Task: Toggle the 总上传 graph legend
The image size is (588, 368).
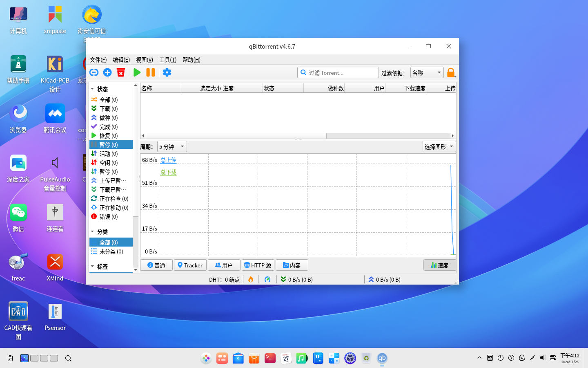Action: coord(168,160)
